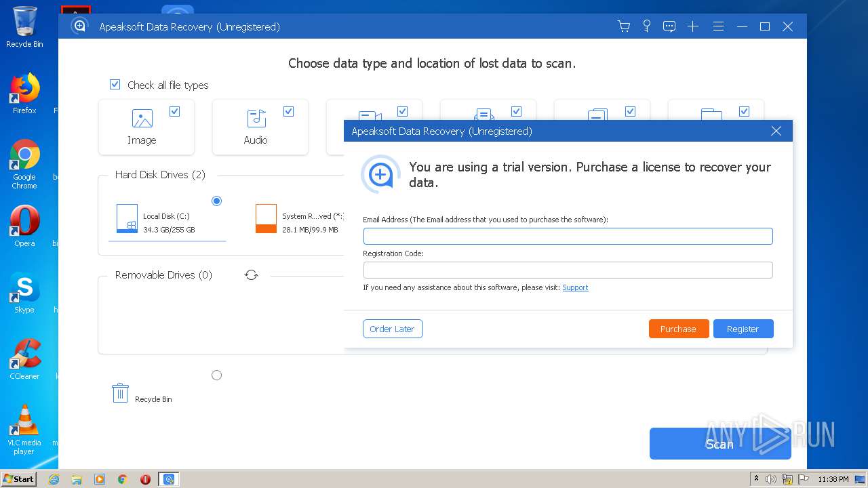Click Apeaksoft Data Recovery taskbar button

(x=169, y=479)
